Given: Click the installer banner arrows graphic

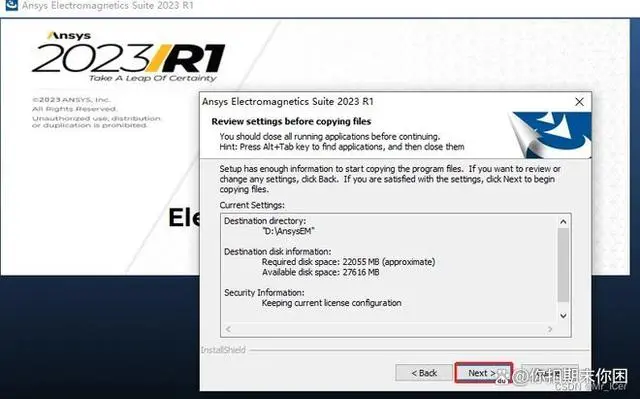Looking at the screenshot, I should click(549, 135).
